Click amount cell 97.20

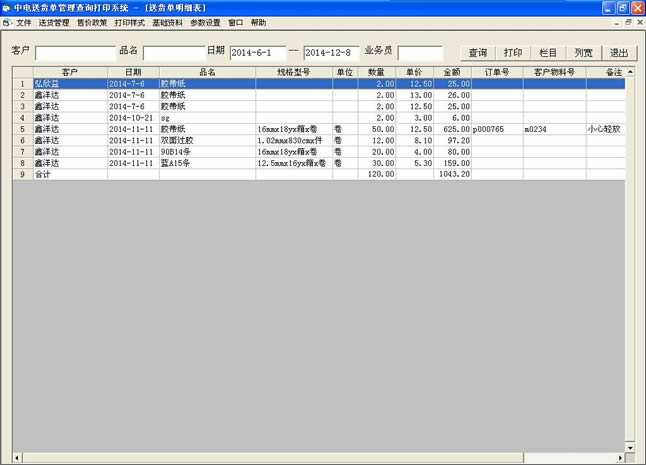click(x=452, y=140)
